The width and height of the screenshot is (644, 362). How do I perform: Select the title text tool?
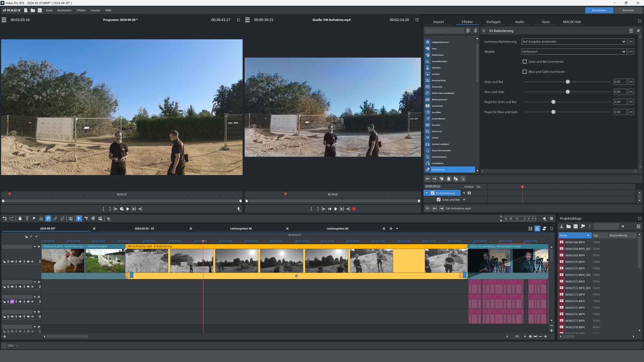27,219
